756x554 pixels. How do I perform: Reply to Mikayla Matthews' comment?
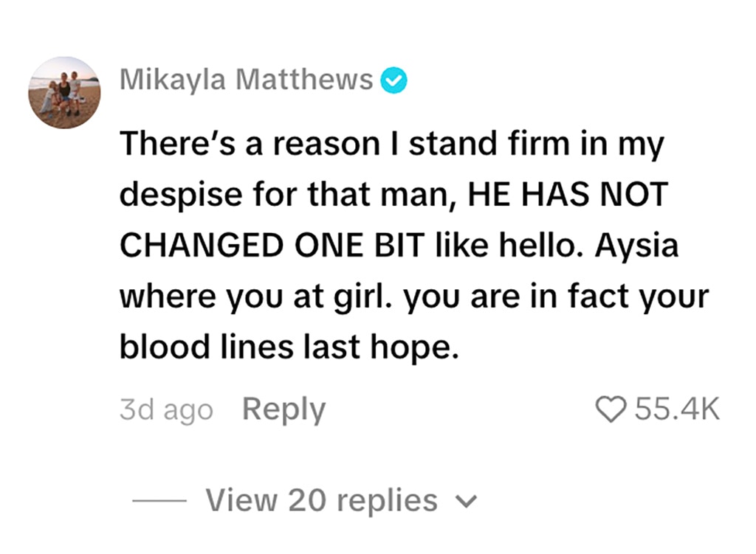pyautogui.click(x=283, y=409)
